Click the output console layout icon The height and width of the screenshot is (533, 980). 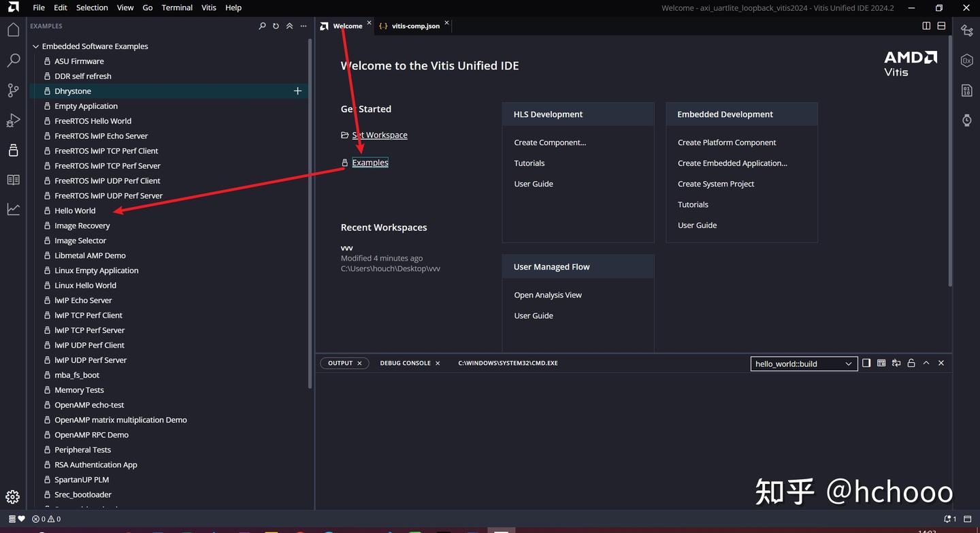pos(881,363)
